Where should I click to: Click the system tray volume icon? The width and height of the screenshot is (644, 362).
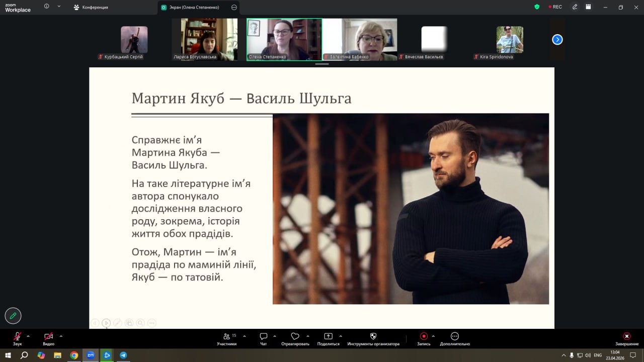pyautogui.click(x=588, y=355)
